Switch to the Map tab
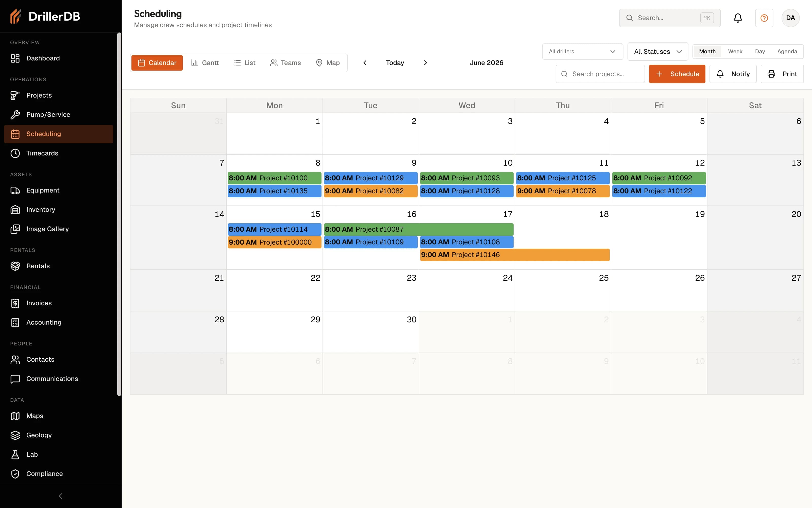 [x=328, y=63]
